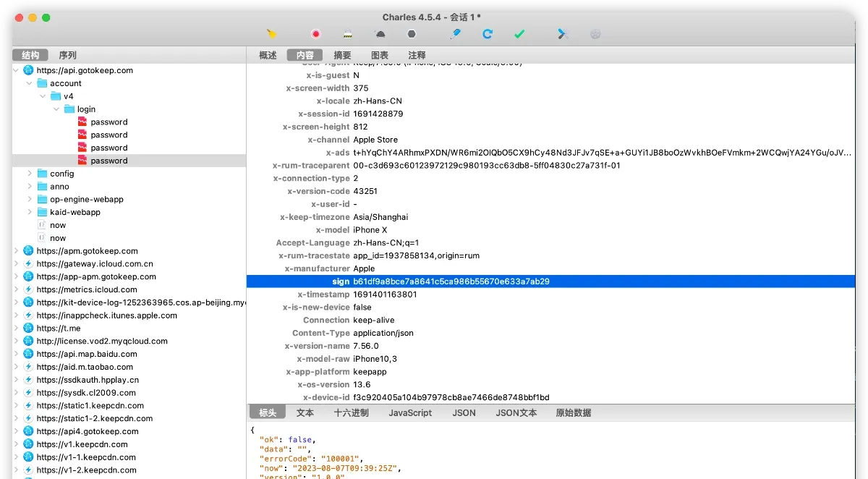Click the folder icon next to op-engine-webapp
868x479 pixels.
[x=42, y=199]
